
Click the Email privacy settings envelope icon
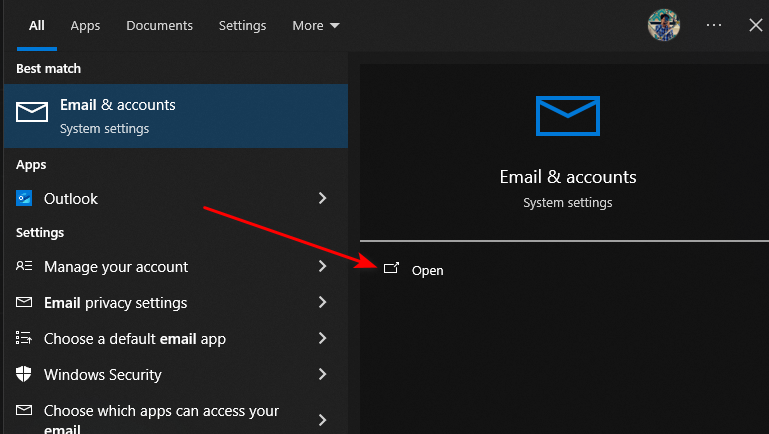point(24,302)
